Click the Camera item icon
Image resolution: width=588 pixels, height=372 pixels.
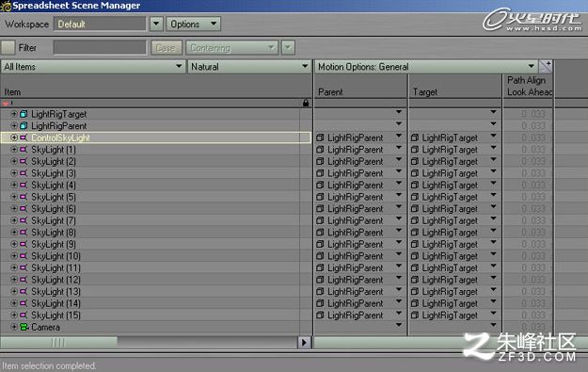(x=24, y=327)
